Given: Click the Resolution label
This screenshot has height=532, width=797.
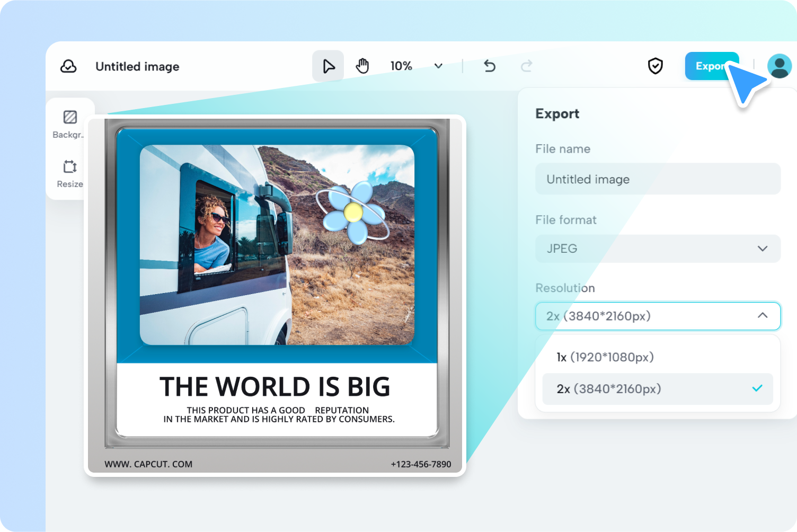Looking at the screenshot, I should [565, 288].
